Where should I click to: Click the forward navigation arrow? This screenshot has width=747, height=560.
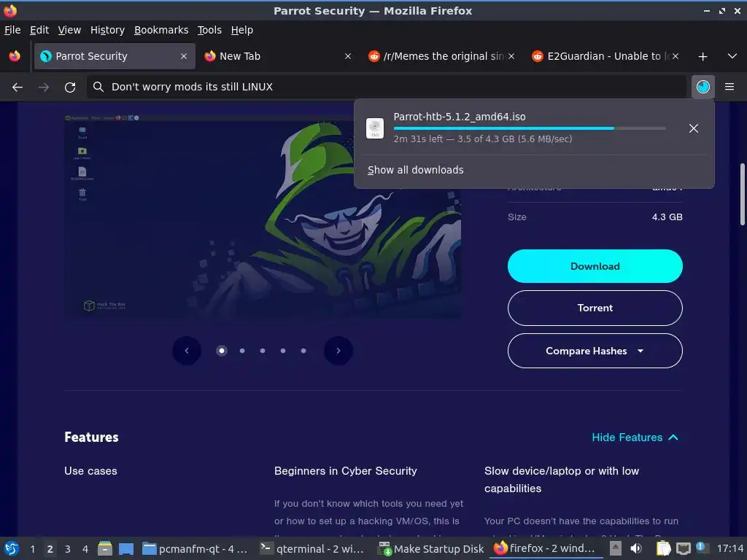tap(44, 87)
